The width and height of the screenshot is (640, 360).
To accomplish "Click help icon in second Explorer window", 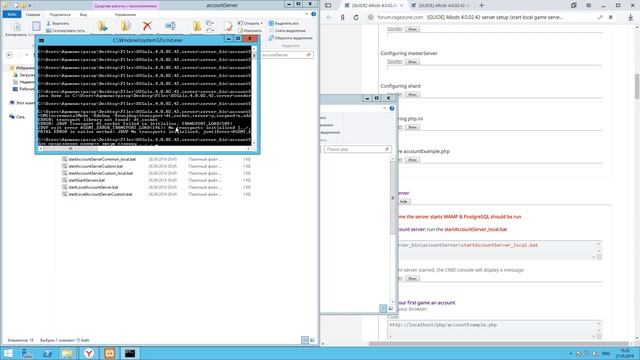I will 392,108.
